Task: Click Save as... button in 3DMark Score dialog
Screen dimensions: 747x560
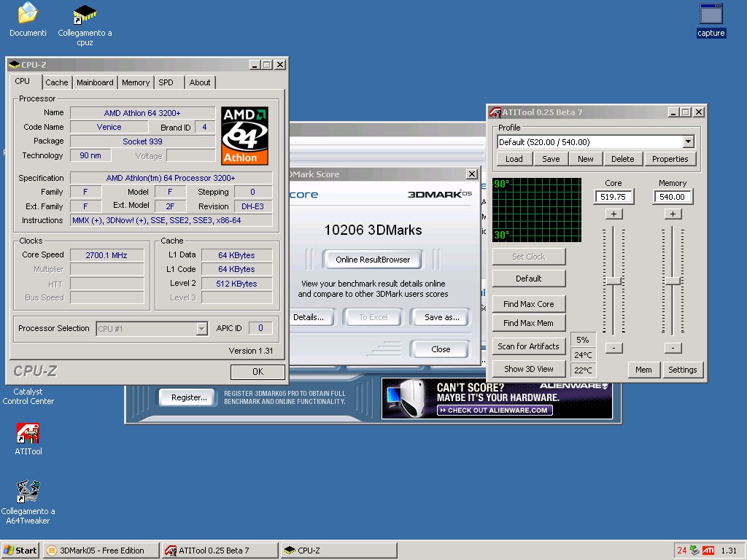Action: coord(441,317)
